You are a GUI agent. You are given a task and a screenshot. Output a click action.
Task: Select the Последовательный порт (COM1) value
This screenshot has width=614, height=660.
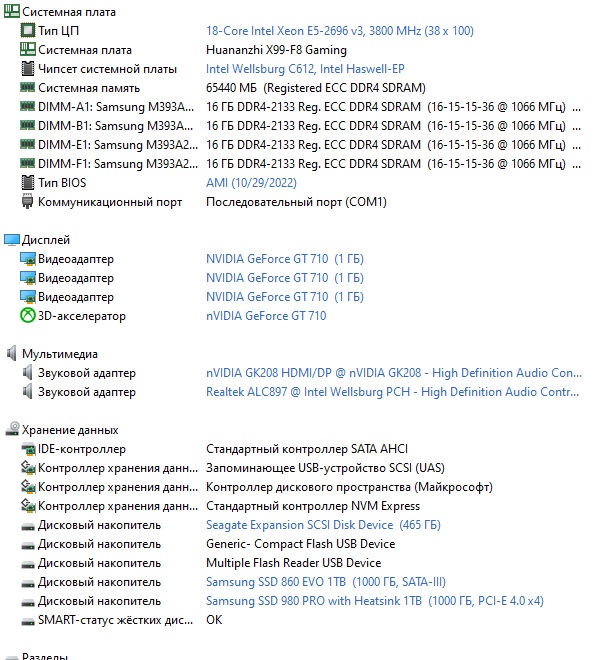[x=296, y=202]
